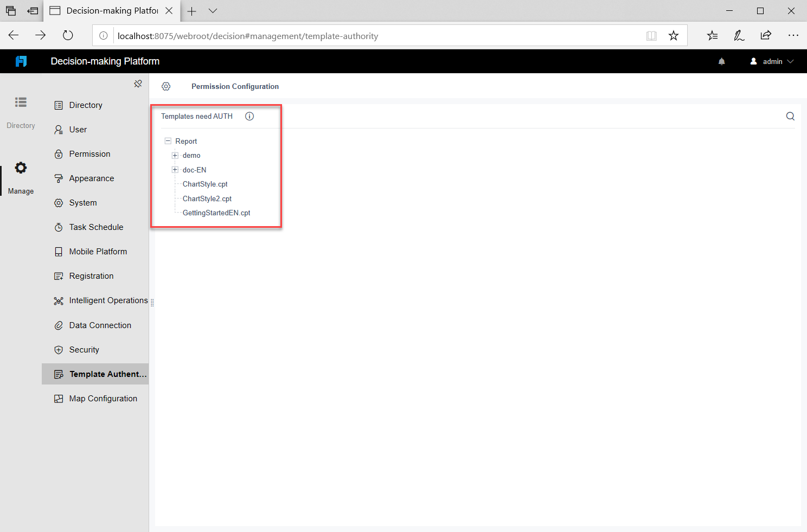Click the browser address bar URL
The height and width of the screenshot is (532, 807).
248,36
